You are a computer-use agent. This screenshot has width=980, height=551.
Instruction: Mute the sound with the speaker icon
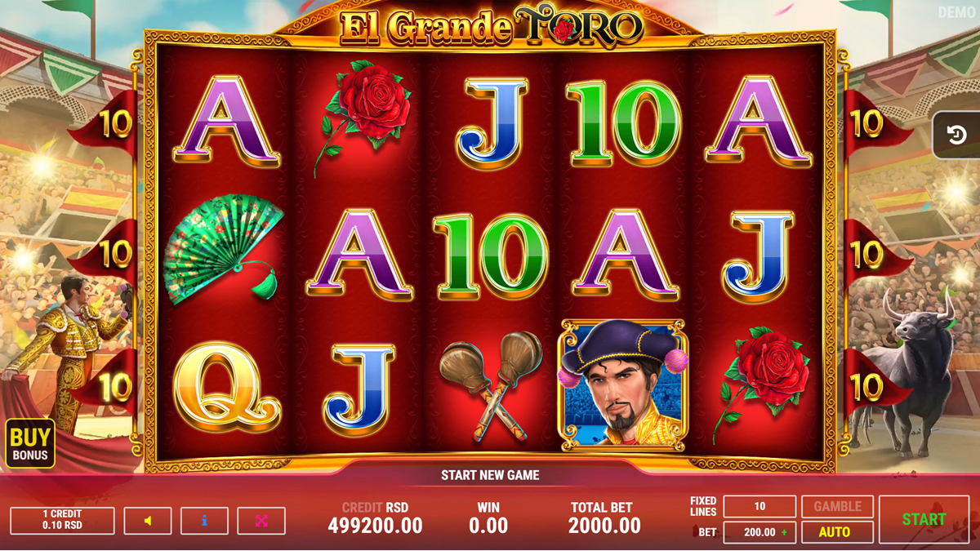pos(148,521)
